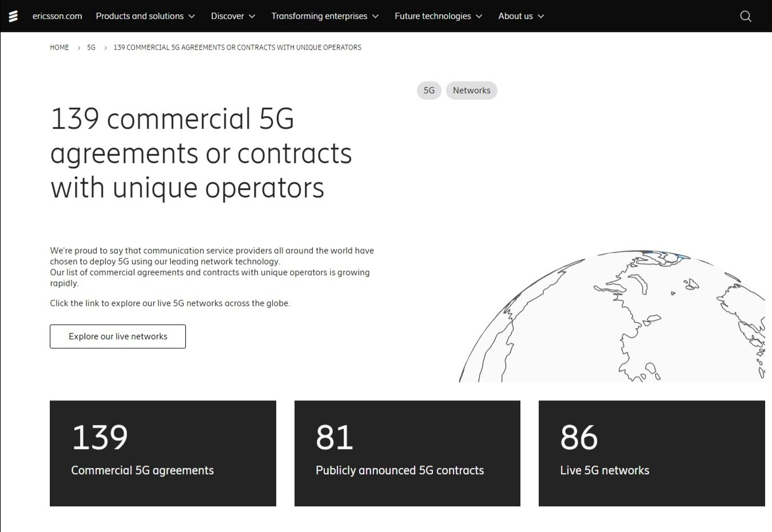Expand the Discover chevron arrow
772x532 pixels.
click(x=252, y=17)
